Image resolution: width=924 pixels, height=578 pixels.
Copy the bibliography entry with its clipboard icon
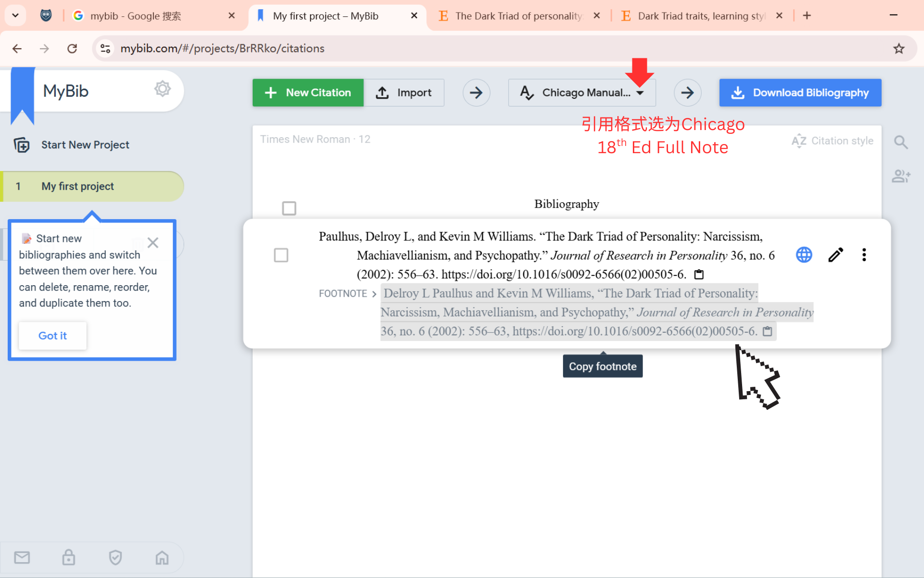[699, 275]
